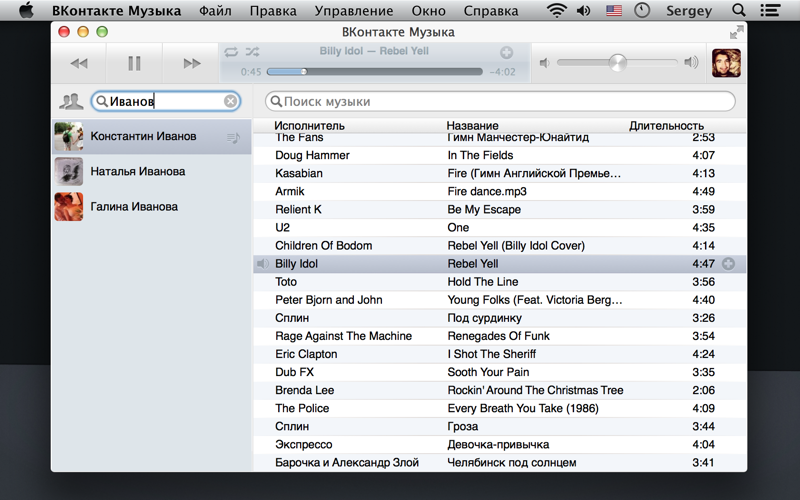The image size is (800, 500).
Task: Select Барочка и Александр Злой track
Action: tap(499, 463)
